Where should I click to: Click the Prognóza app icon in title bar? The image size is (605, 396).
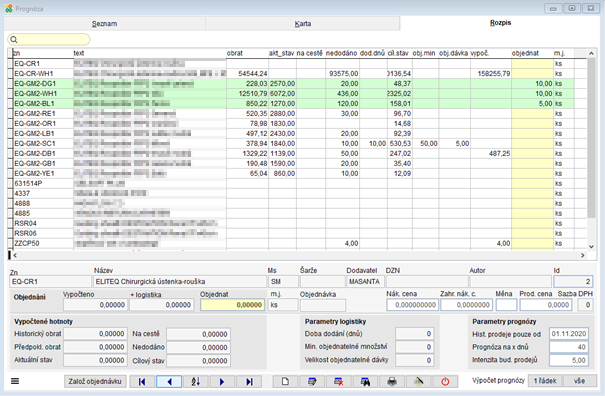click(9, 8)
